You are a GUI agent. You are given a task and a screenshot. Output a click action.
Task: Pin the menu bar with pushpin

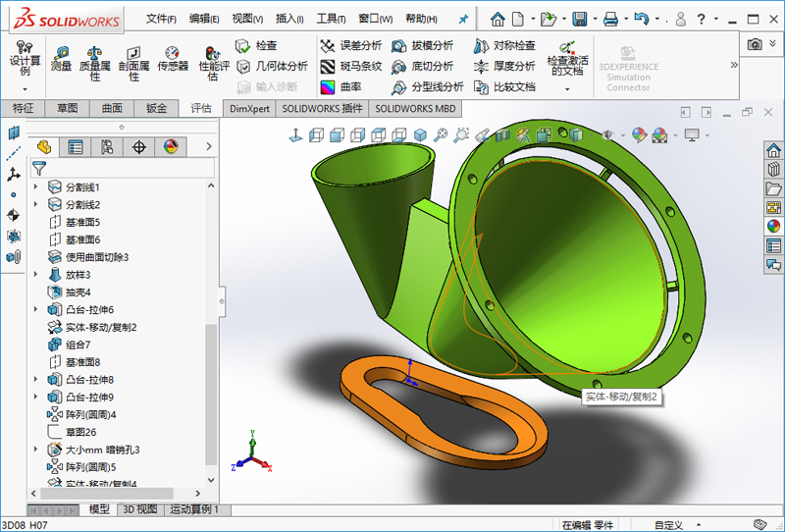pyautogui.click(x=462, y=19)
